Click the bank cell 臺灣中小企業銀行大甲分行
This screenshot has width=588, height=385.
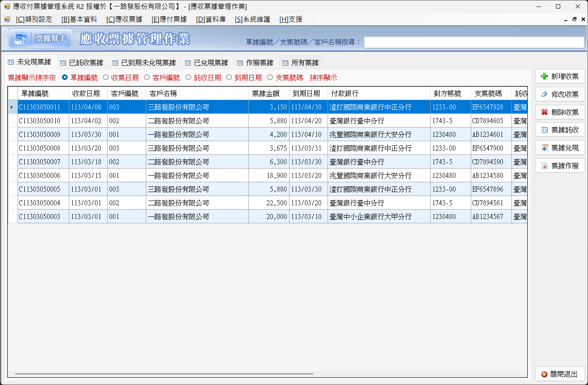pos(379,216)
